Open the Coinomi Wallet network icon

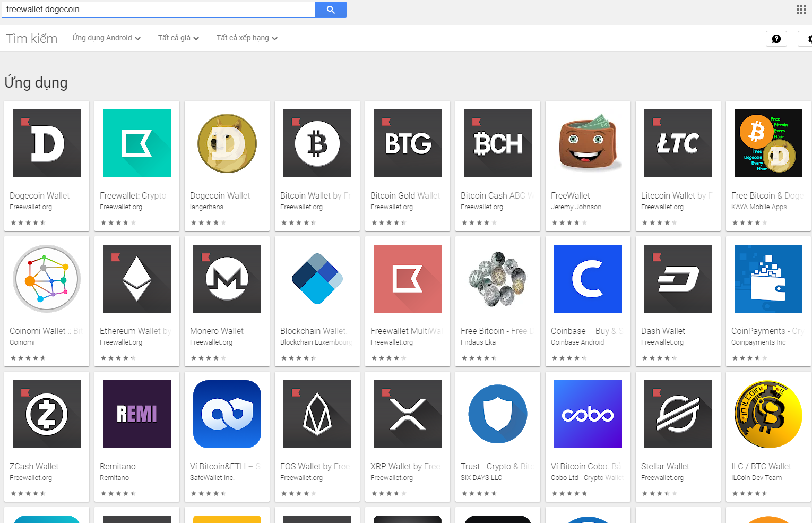point(47,279)
